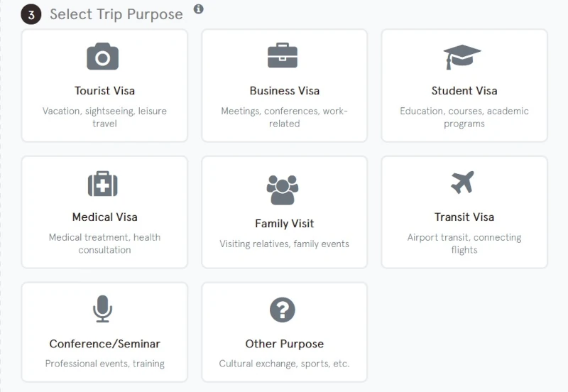Open the info icon beside Select Trip Purpose
Image resolution: width=568 pixels, height=392 pixels.
pos(199,9)
